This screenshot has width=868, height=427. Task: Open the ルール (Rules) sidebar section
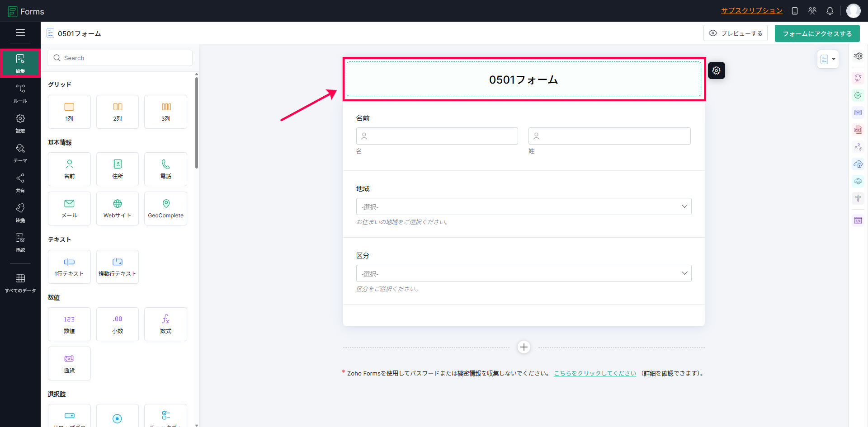[x=20, y=94]
